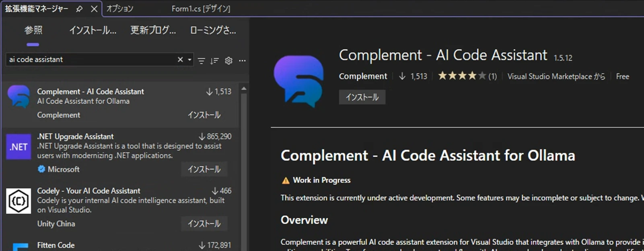Open the ローミングさ... roaming tab
The height and width of the screenshot is (251, 644).
[213, 30]
